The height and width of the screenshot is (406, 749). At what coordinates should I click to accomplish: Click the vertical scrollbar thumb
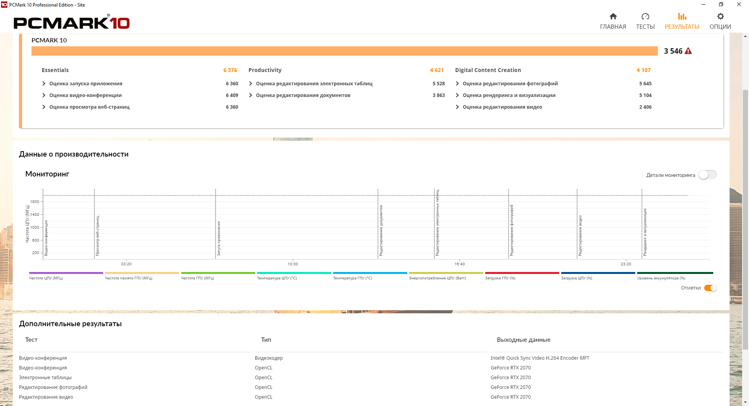point(745,220)
